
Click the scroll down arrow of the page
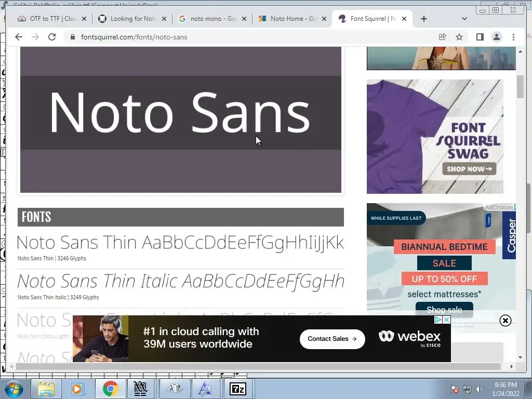tap(520, 357)
